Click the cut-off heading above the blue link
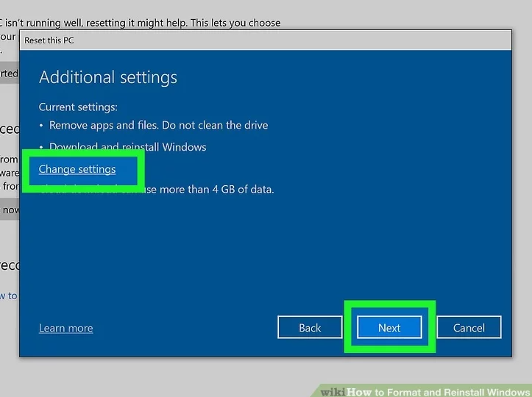 pyautogui.click(x=9, y=265)
